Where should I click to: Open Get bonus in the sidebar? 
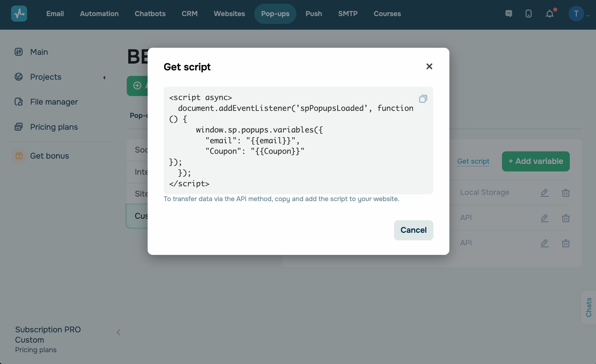click(49, 156)
